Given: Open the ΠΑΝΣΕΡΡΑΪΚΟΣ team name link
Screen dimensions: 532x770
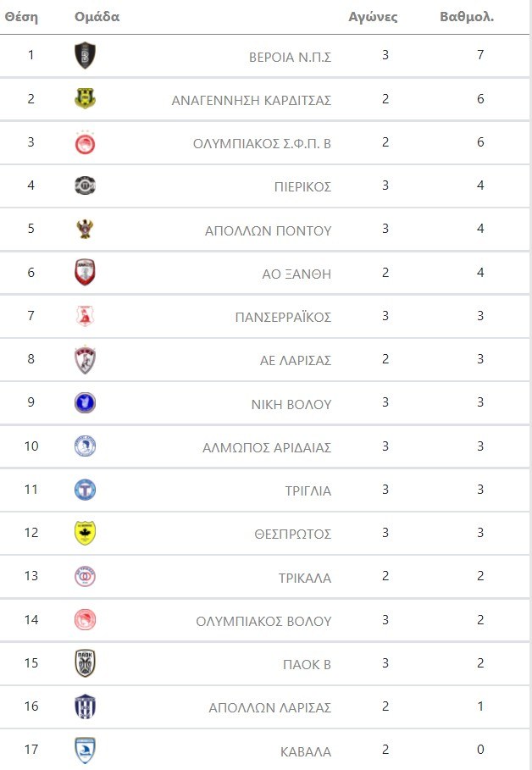Looking at the screenshot, I should [x=282, y=317].
